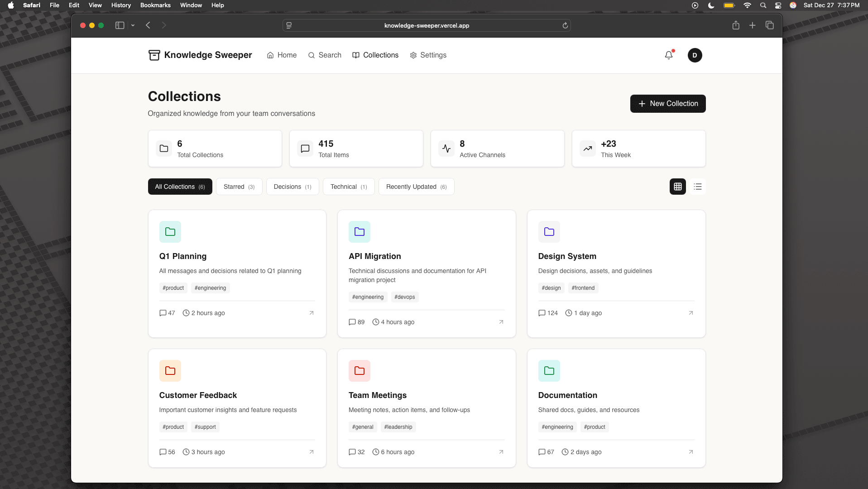Switch to grid view layout

point(678,187)
